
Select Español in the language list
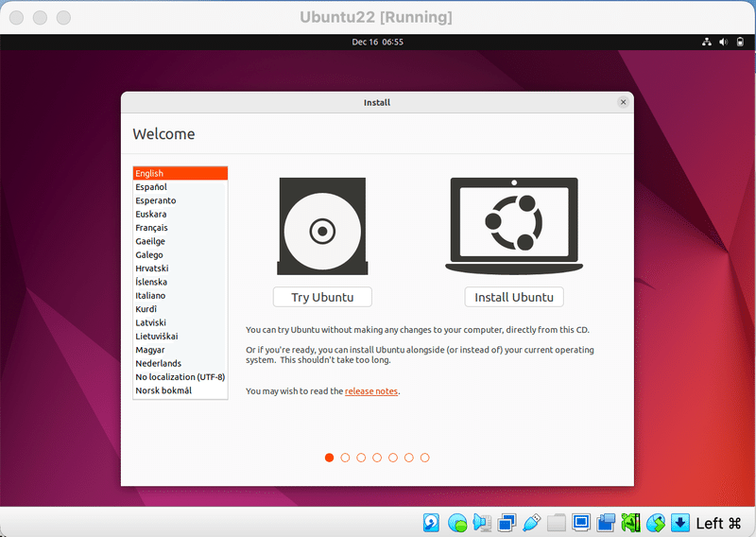[x=180, y=186]
